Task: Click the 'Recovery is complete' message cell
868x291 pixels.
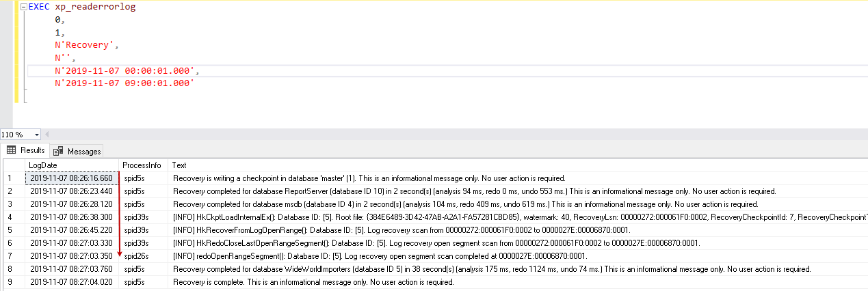Action: [x=313, y=282]
